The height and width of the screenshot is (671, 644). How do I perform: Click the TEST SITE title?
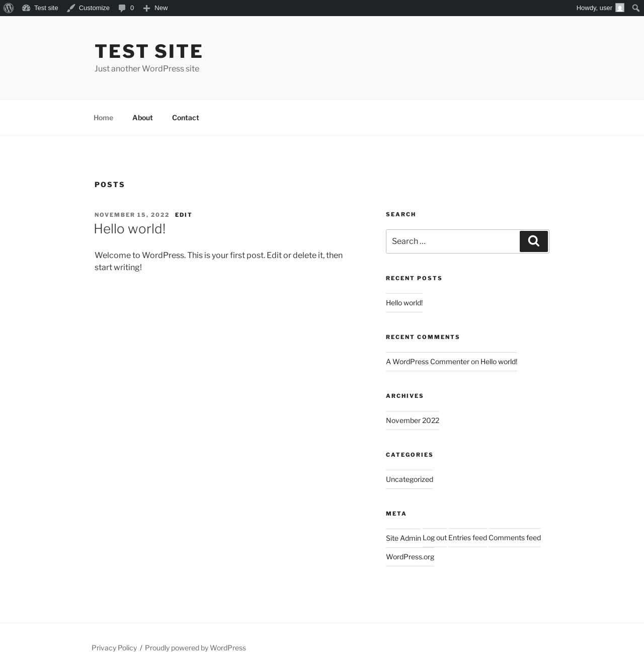point(149,51)
